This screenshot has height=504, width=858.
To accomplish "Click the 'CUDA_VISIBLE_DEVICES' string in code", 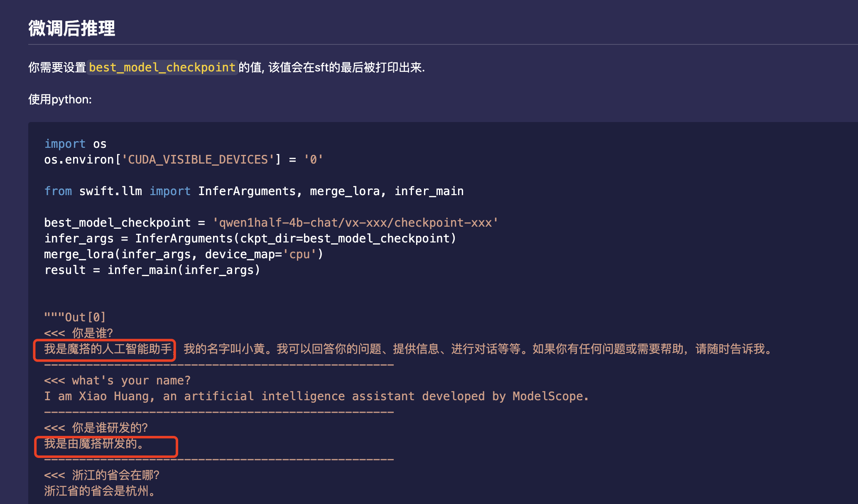I will coord(198,159).
